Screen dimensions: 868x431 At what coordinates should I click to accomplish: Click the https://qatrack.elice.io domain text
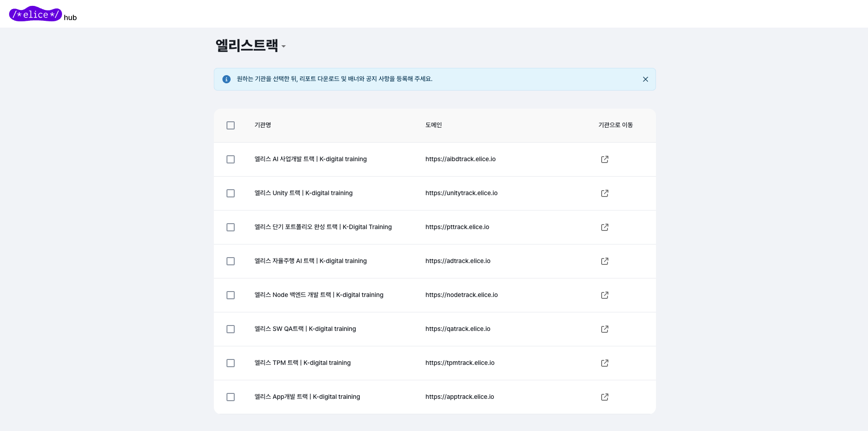coord(458,329)
